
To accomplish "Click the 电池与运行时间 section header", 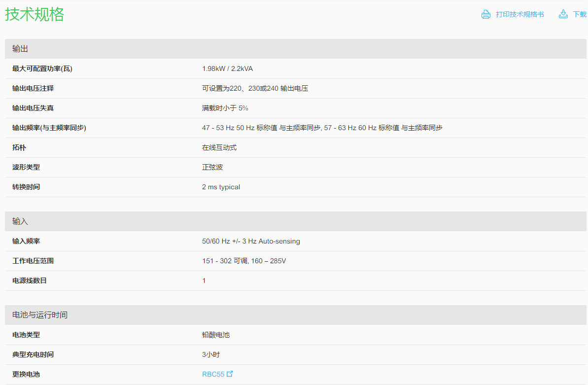I will 40,315.
